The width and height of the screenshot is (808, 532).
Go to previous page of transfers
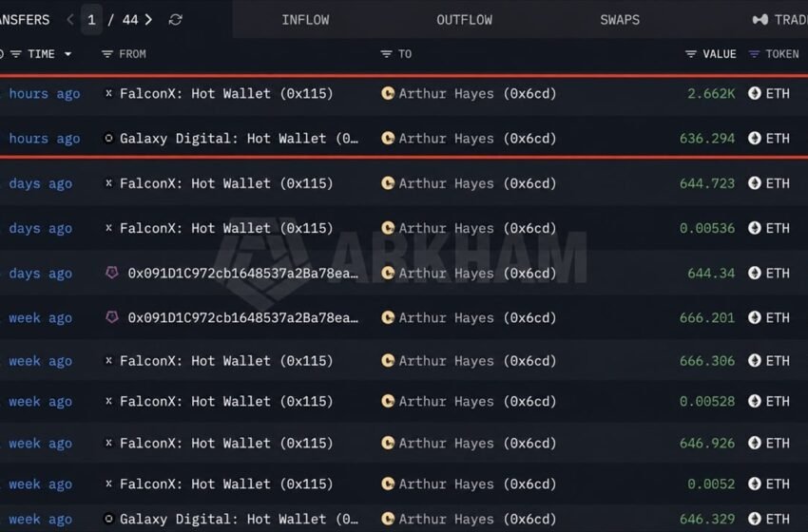point(70,20)
